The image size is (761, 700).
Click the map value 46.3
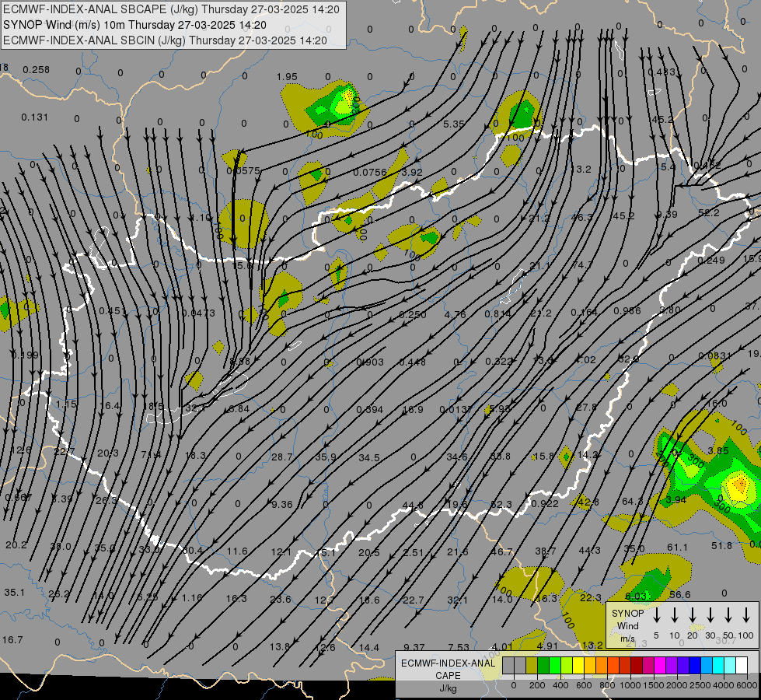coord(582,217)
